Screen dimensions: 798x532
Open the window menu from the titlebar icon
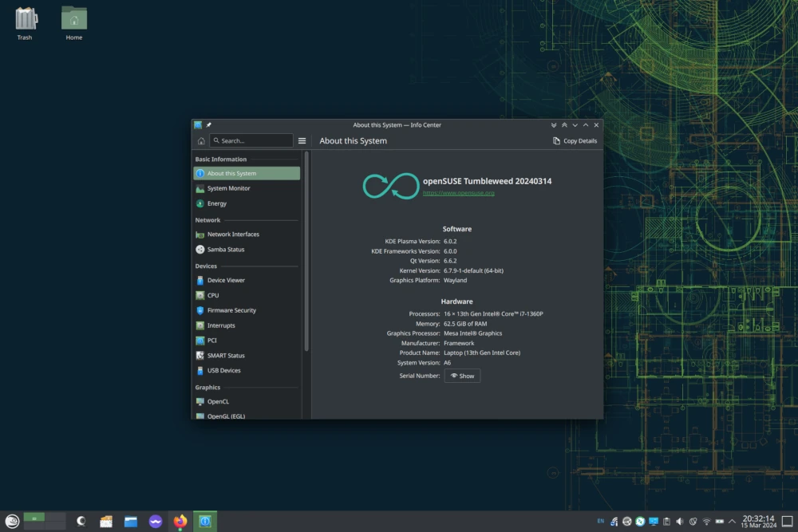pyautogui.click(x=197, y=124)
